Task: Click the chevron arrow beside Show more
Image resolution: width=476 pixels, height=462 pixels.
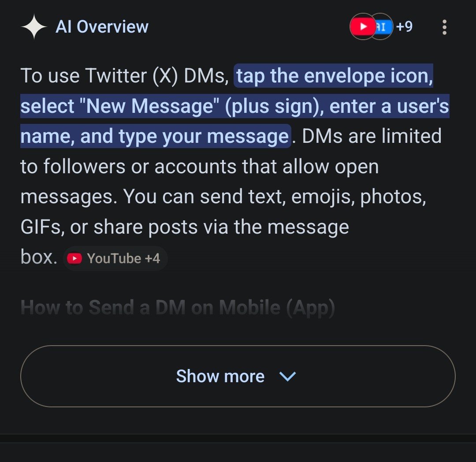Action: pos(287,376)
